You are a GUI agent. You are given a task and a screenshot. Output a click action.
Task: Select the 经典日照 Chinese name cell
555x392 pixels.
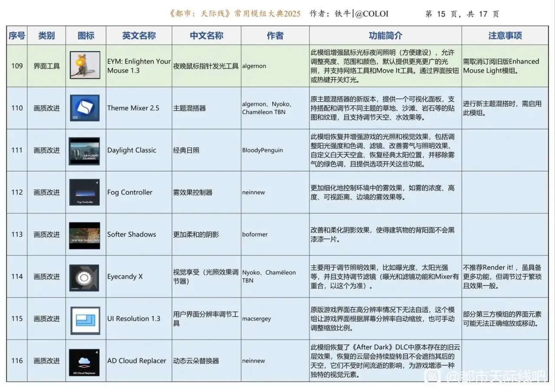186,150
